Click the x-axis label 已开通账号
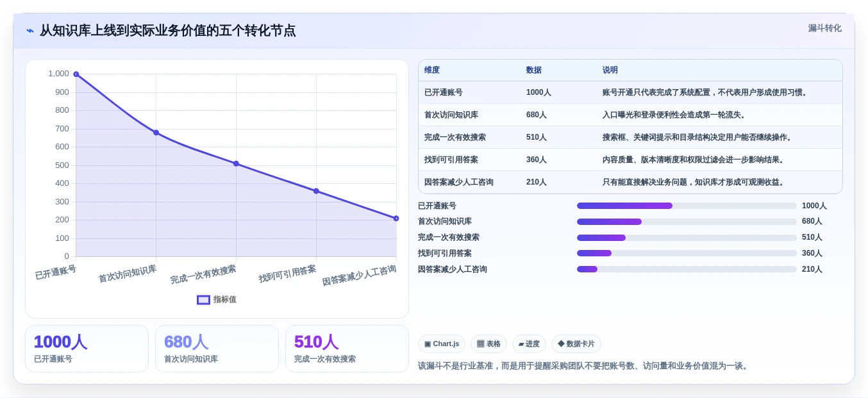The width and height of the screenshot is (868, 398). click(x=56, y=272)
